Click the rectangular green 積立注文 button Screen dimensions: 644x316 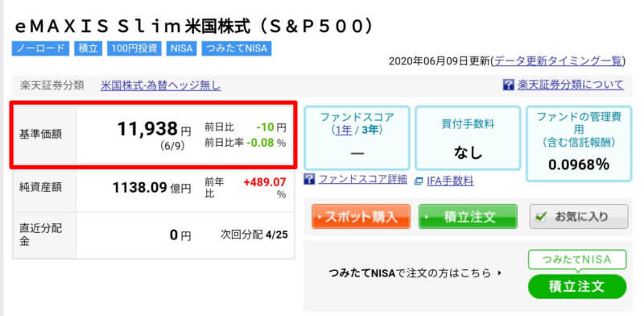click(x=468, y=216)
